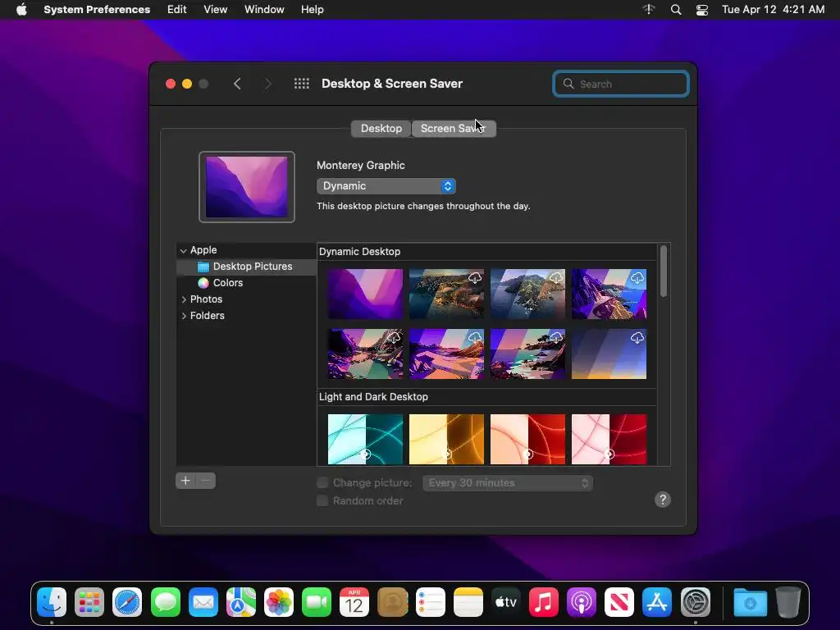Open Downloads folder in Dock
Viewport: 840px width, 630px height.
point(750,602)
